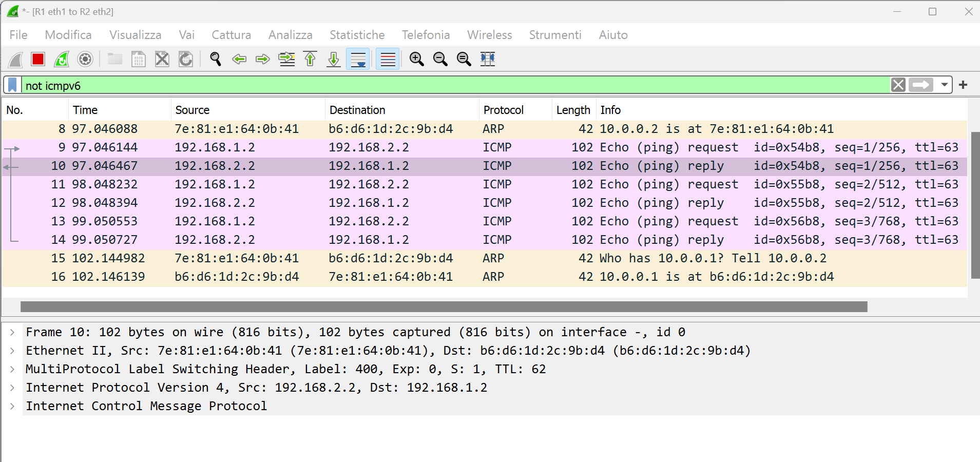Screen dimensions: 980x462
Task: Go to the next packet arrow
Action: [x=263, y=59]
